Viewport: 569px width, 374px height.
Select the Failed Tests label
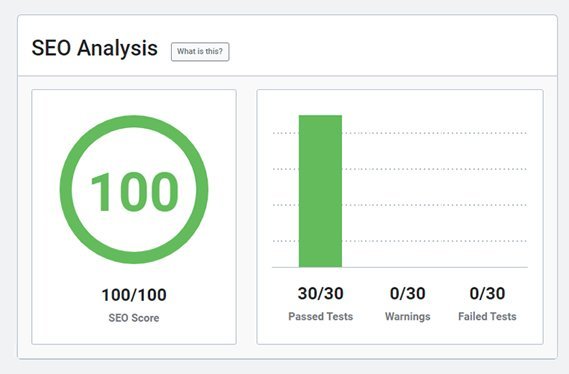[487, 316]
